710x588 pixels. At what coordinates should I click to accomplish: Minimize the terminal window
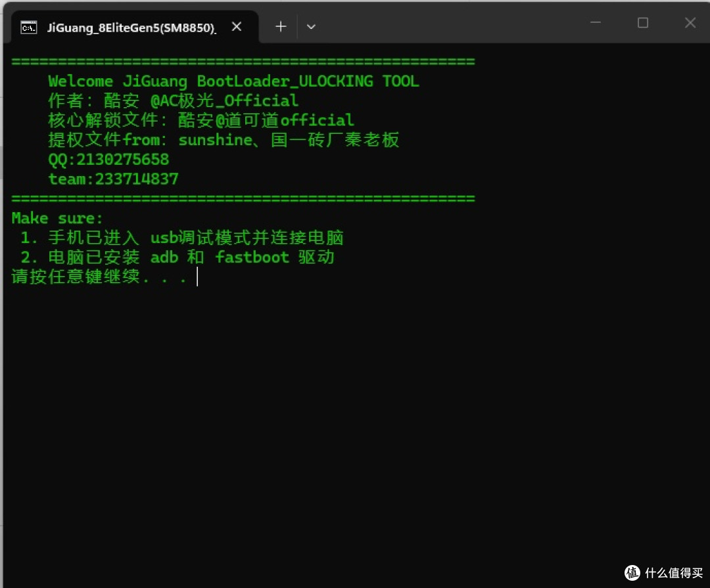pos(596,22)
